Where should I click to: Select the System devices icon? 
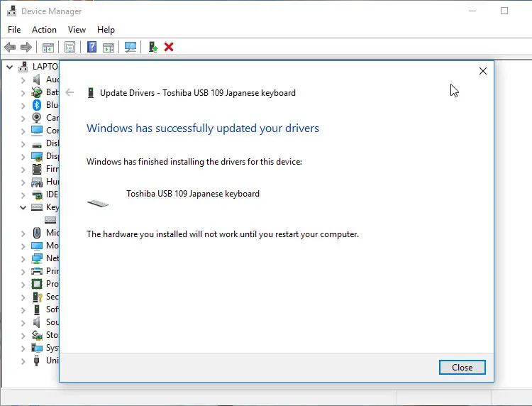(37, 348)
